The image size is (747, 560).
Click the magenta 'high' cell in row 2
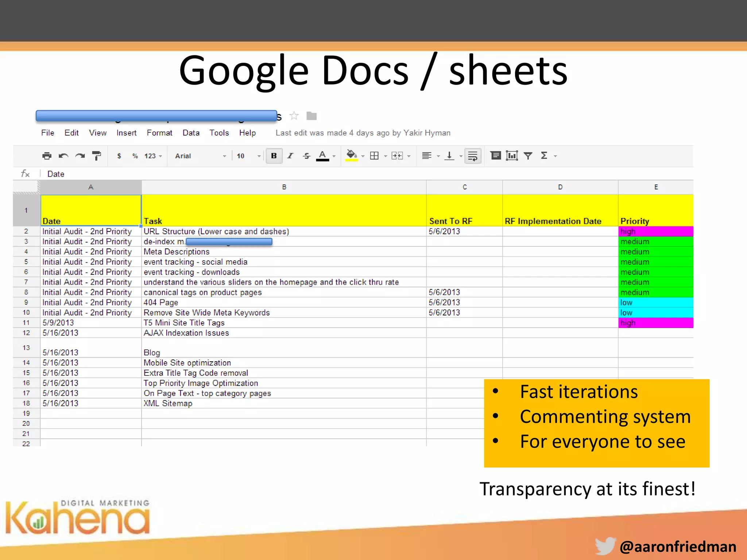(x=656, y=232)
